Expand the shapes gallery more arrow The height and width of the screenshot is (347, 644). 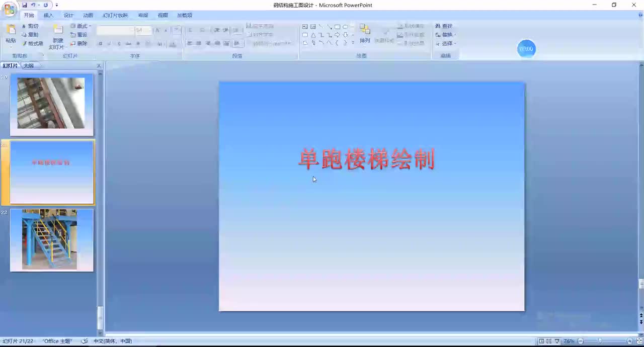pyautogui.click(x=353, y=43)
